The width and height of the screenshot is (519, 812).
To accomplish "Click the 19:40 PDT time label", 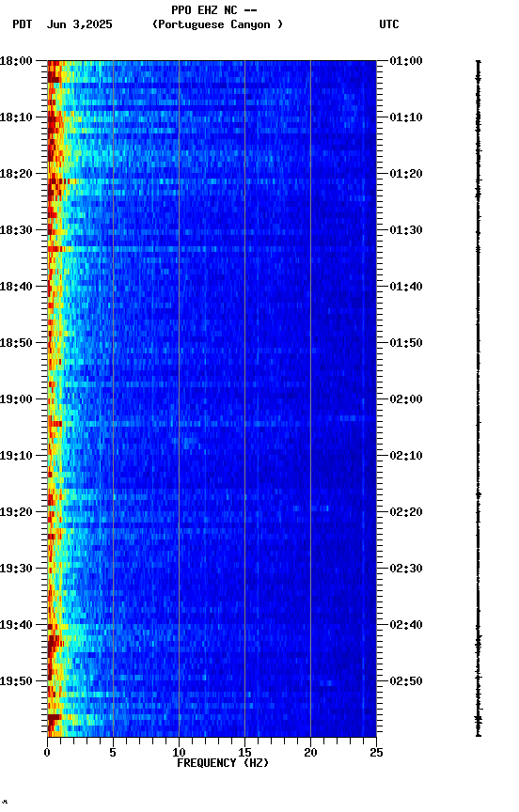I will click(x=16, y=625).
